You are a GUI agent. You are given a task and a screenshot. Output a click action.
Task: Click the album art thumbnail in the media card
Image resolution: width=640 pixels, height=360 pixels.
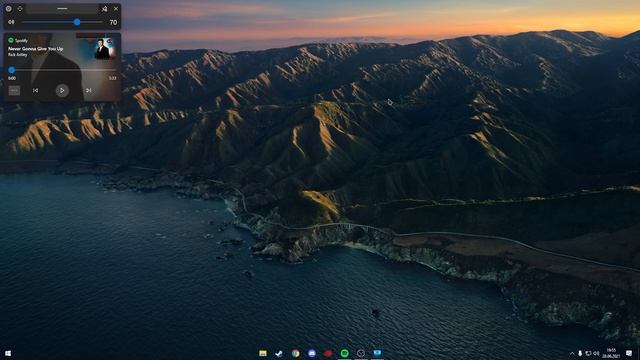104,49
